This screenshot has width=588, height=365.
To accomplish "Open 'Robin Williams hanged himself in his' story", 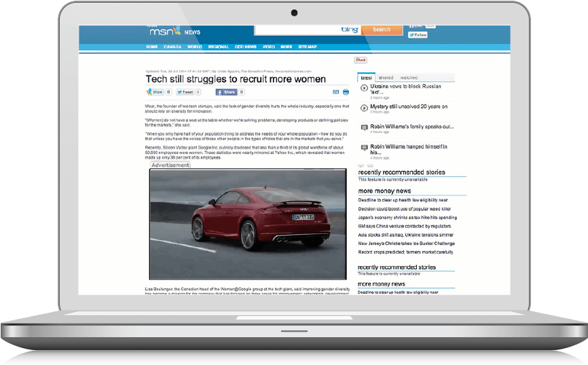I will [x=409, y=149].
